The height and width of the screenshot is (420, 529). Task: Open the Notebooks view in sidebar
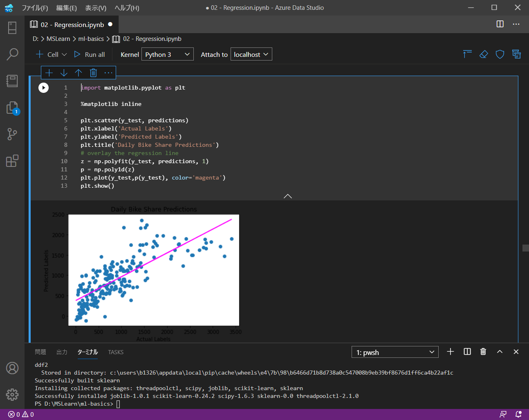tap(12, 81)
